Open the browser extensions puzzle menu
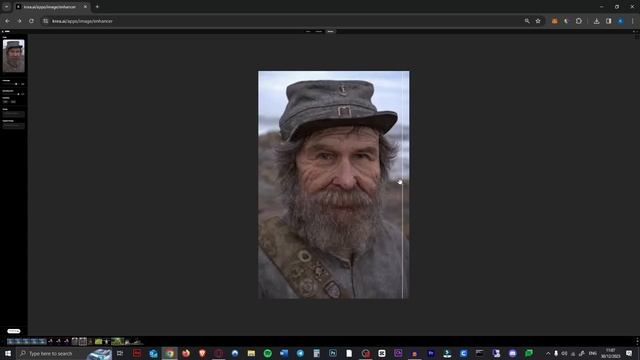 [579, 21]
